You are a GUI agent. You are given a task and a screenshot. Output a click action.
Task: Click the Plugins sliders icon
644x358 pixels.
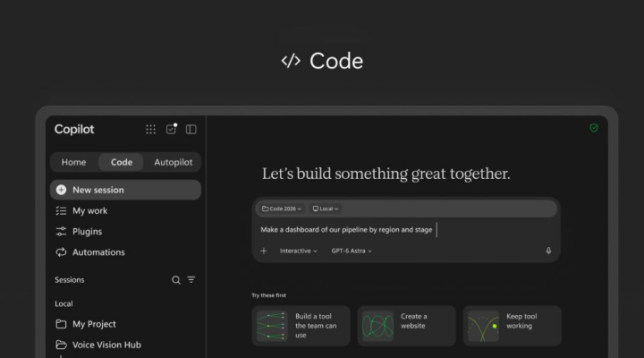tap(61, 232)
